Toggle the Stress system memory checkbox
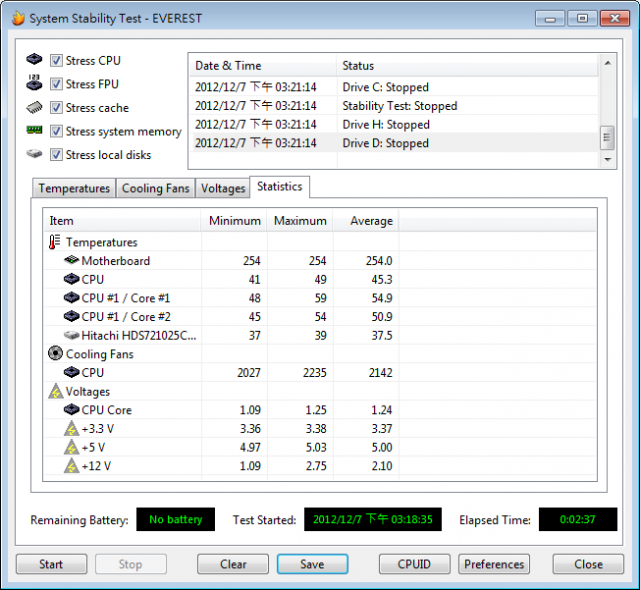The image size is (640, 590). coord(56,131)
